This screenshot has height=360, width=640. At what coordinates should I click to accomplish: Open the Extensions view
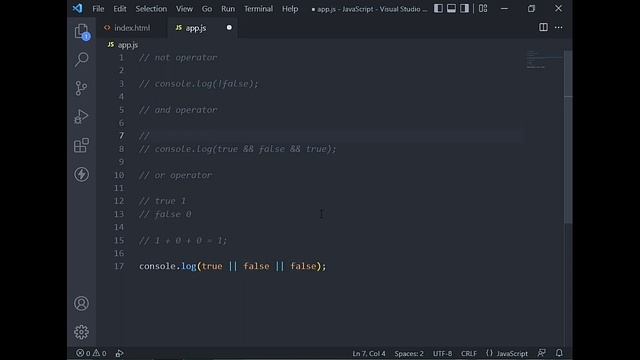81,145
